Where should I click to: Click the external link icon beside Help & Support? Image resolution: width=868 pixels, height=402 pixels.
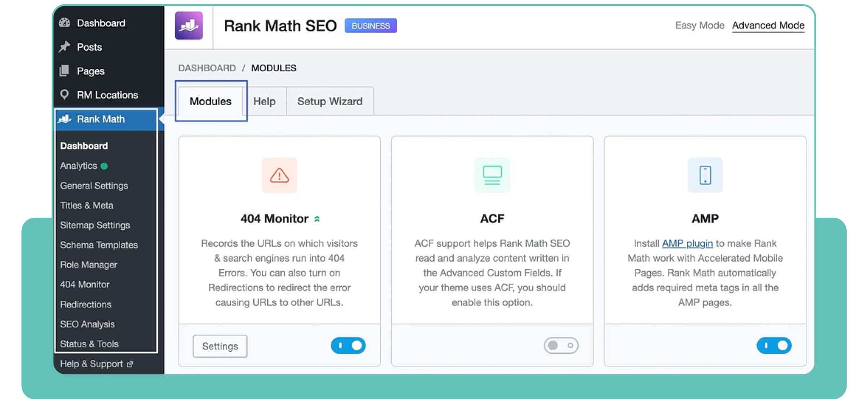click(x=130, y=364)
